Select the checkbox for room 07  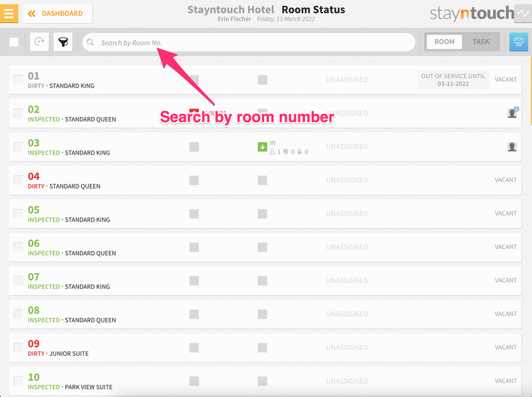(19, 281)
